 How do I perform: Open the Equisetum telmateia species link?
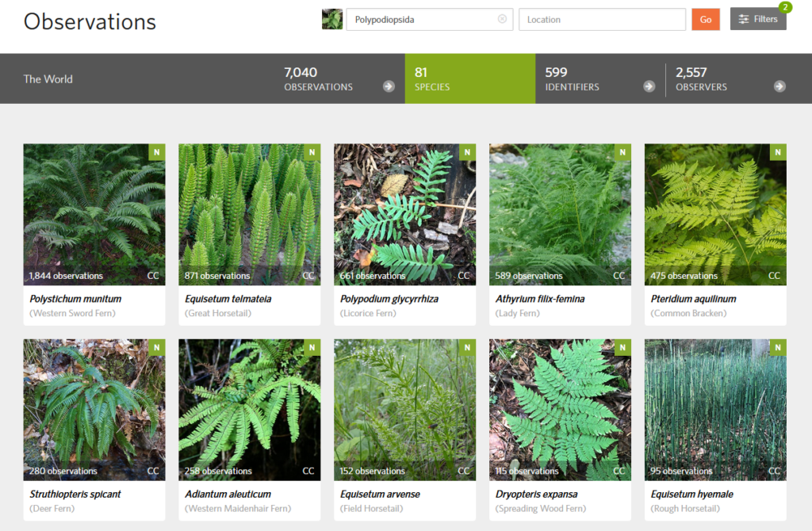coord(228,299)
